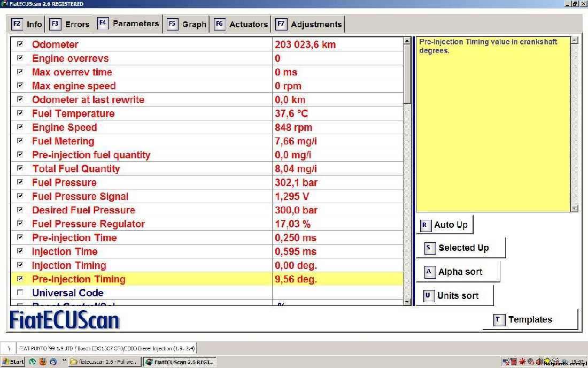This screenshot has width=588, height=368.
Task: Select the F4 Parameters tab
Action: (128, 24)
